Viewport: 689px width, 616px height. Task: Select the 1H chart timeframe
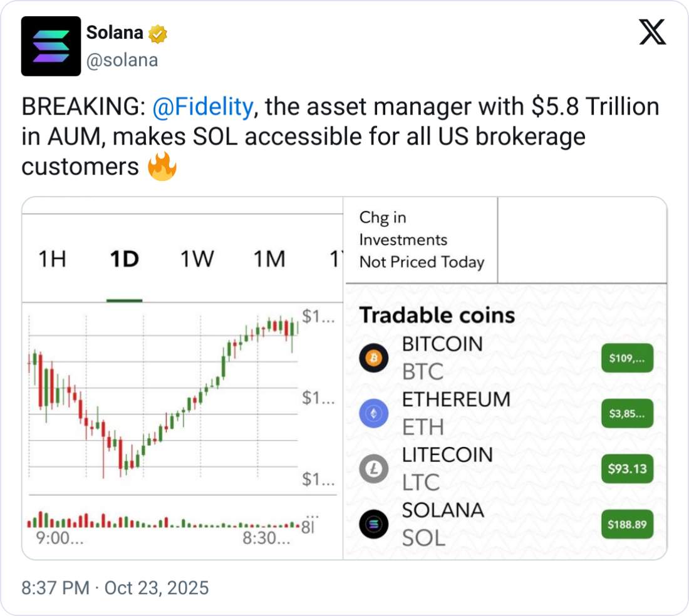(53, 259)
